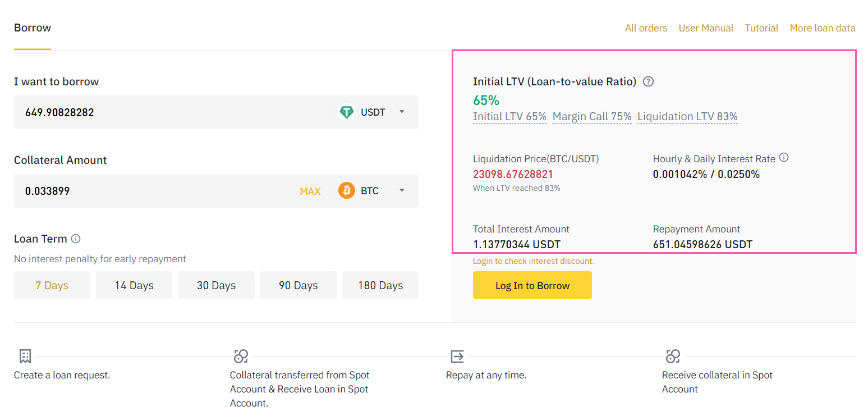Open the BTC collateral currency dropdown arrow
868x411 pixels.
pyautogui.click(x=402, y=191)
